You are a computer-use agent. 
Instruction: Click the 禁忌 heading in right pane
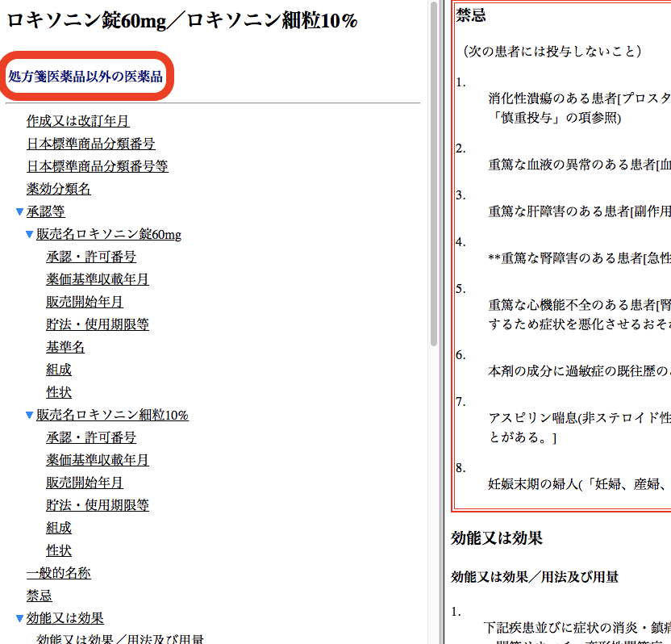pos(471,15)
